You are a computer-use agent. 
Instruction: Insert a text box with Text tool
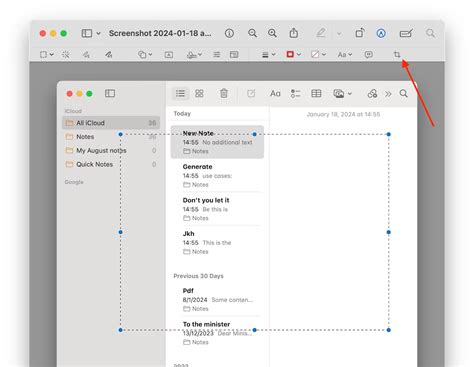click(x=169, y=55)
